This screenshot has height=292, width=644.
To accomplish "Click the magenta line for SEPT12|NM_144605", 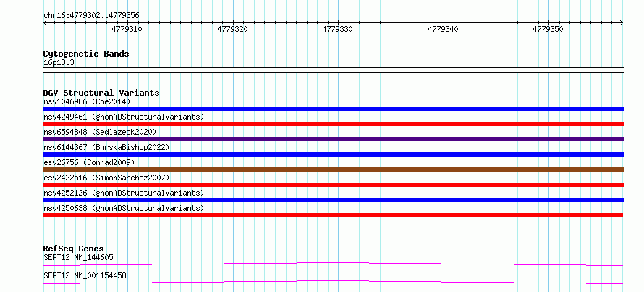I will coord(333,264).
